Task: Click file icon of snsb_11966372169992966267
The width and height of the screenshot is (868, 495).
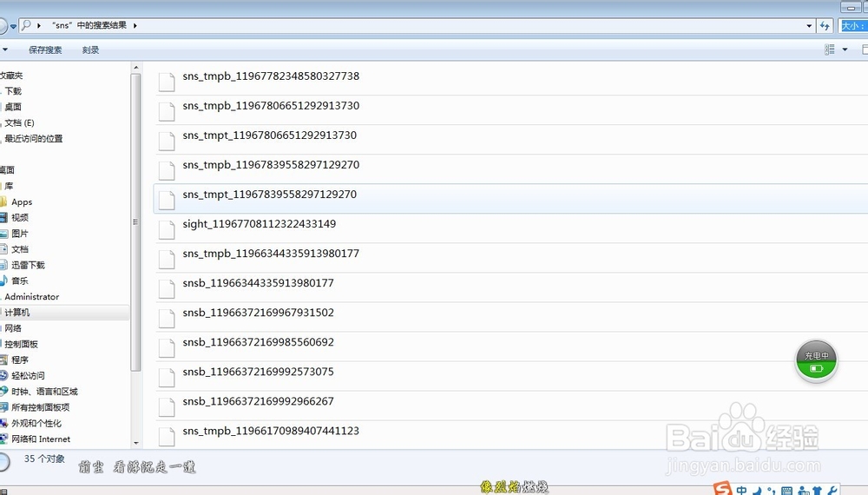Action: (167, 407)
